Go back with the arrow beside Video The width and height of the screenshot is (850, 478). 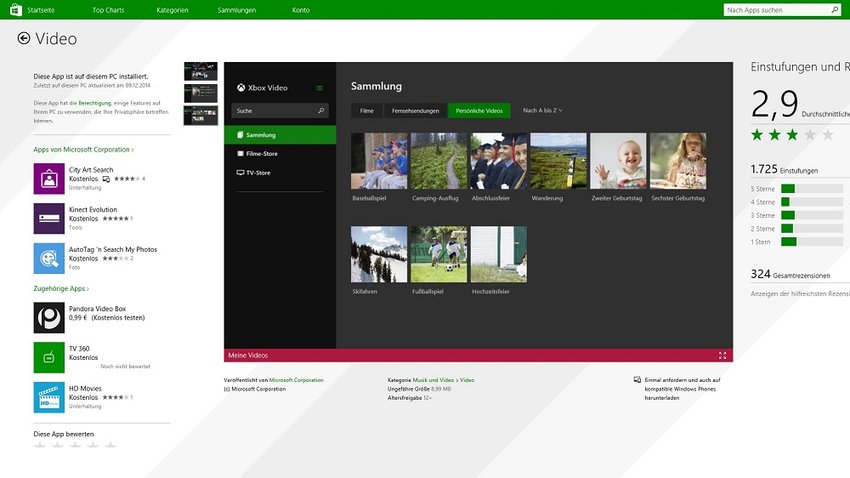tap(23, 38)
